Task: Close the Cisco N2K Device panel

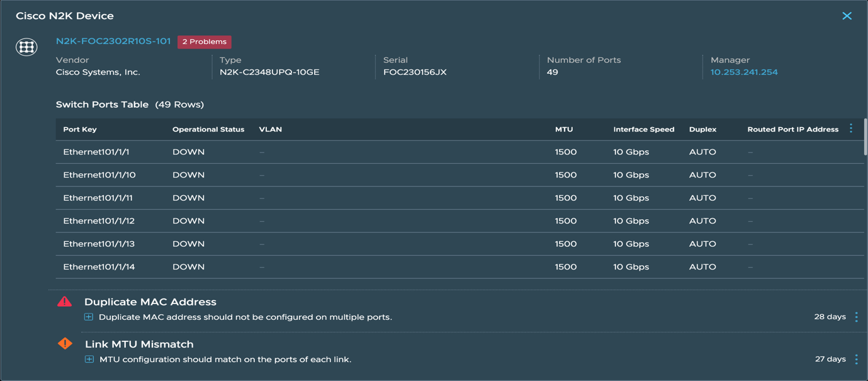Action: (x=847, y=16)
